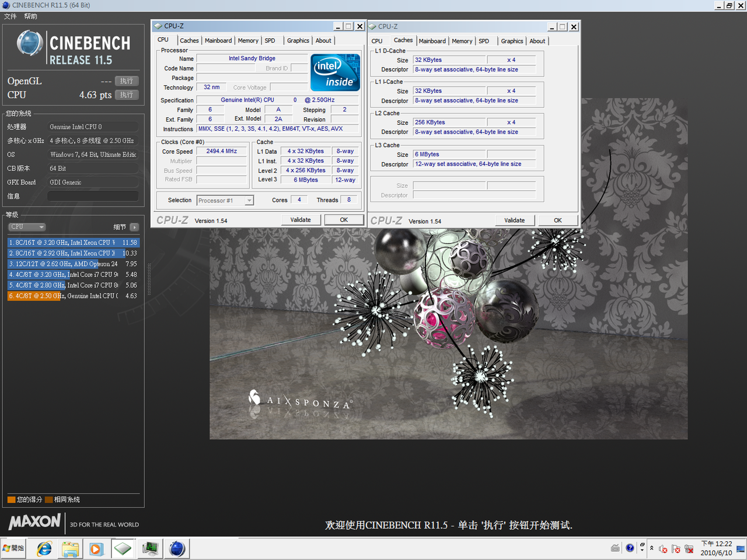The height and width of the screenshot is (560, 747).
Task: Launch Windows Media Player from taskbar
Action: [96, 548]
